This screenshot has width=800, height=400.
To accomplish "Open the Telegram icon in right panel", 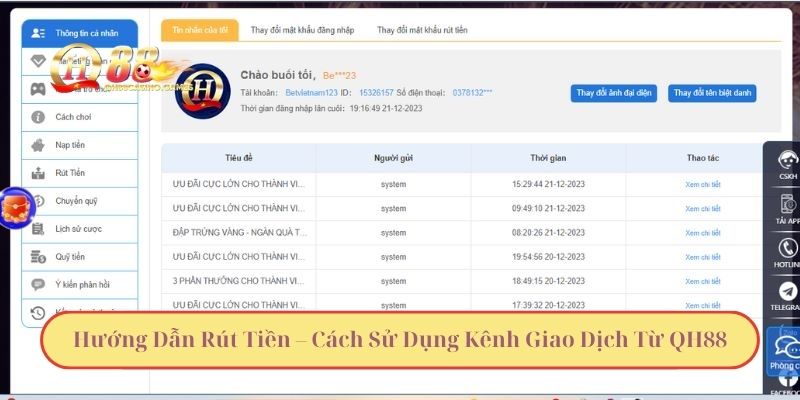I will (x=788, y=292).
